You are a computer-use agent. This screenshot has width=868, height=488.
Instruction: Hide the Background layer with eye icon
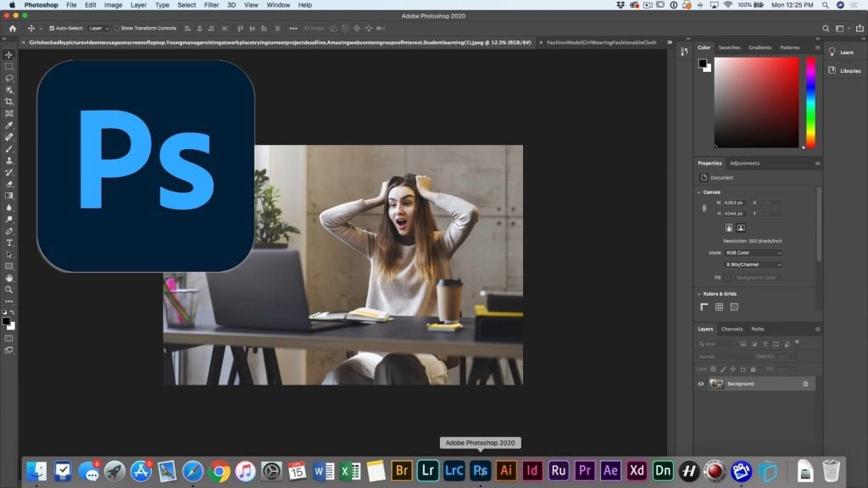[701, 384]
